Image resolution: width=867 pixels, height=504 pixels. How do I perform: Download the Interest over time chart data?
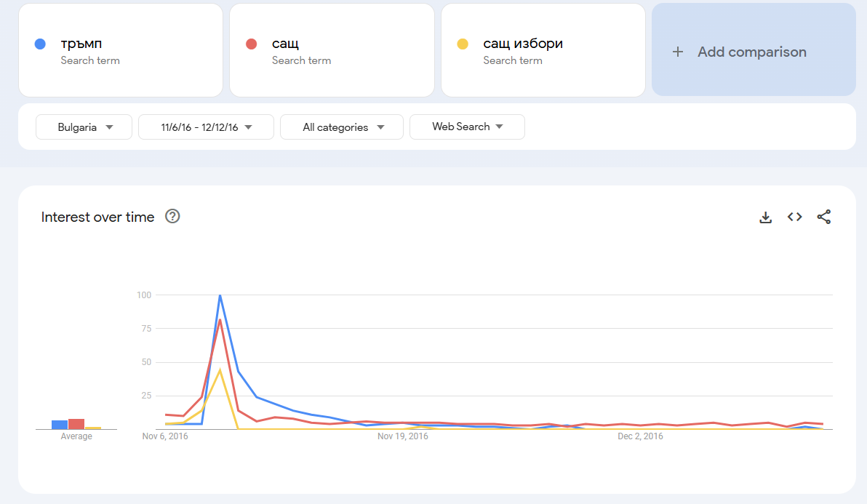pos(765,217)
